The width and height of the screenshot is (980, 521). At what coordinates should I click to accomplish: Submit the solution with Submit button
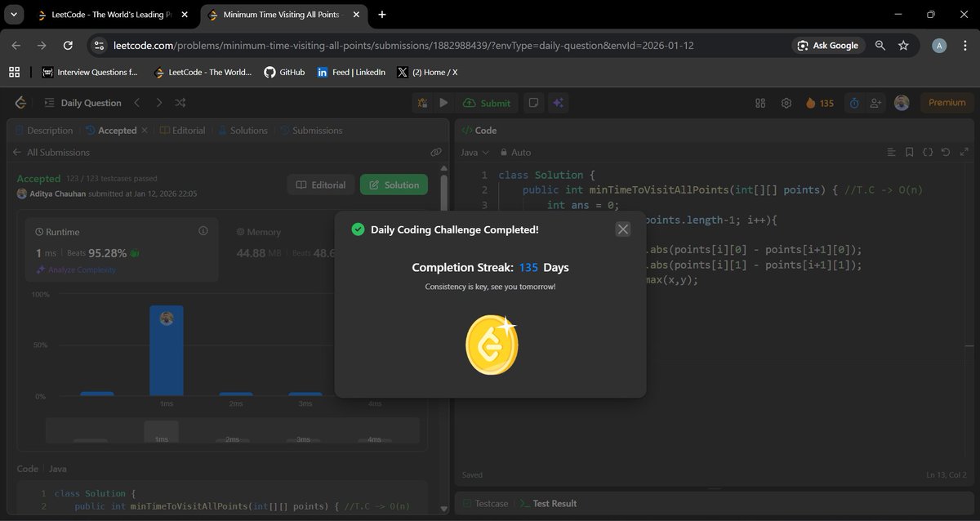pyautogui.click(x=487, y=103)
